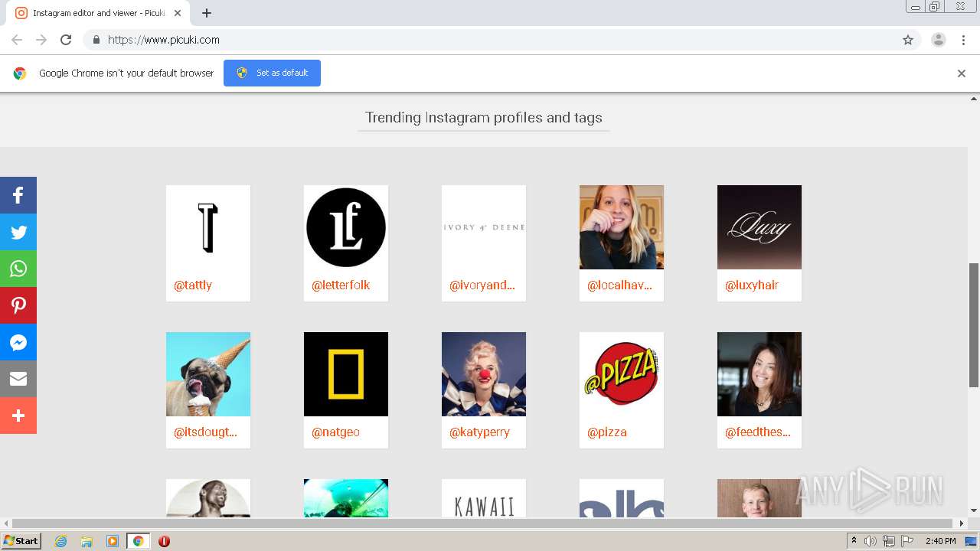980x551 pixels.
Task: Open the @ivoryand... profile link
Action: pos(482,285)
